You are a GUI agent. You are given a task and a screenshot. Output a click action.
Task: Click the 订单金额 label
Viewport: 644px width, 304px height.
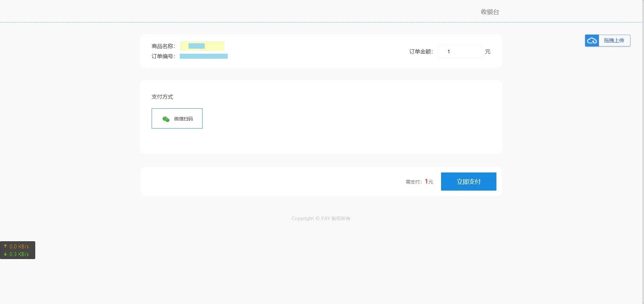(421, 52)
